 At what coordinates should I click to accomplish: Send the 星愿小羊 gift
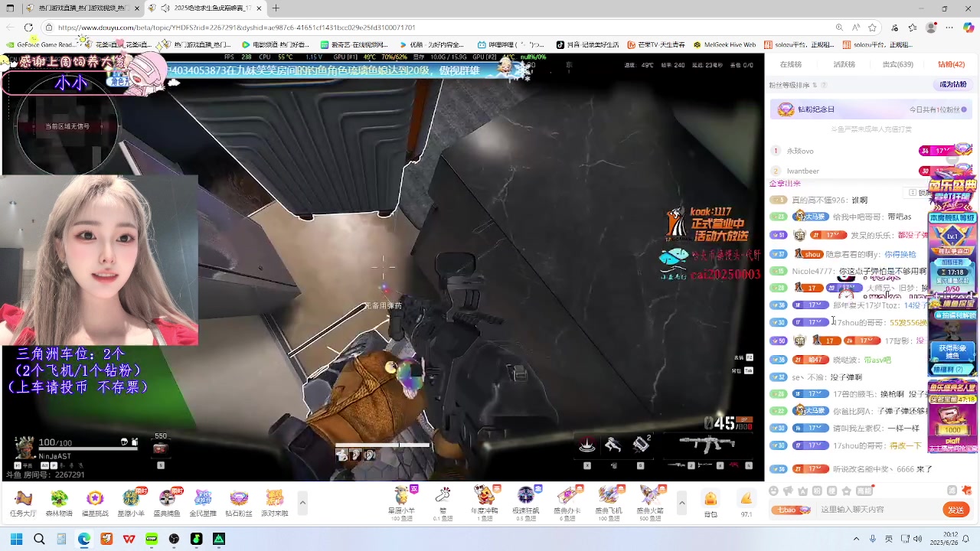point(402,503)
